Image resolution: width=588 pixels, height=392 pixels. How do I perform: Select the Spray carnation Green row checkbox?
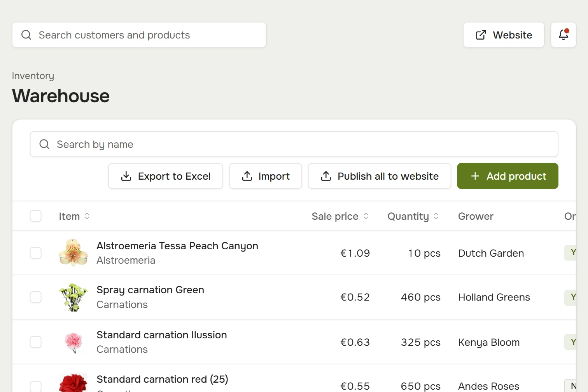pyautogui.click(x=36, y=297)
